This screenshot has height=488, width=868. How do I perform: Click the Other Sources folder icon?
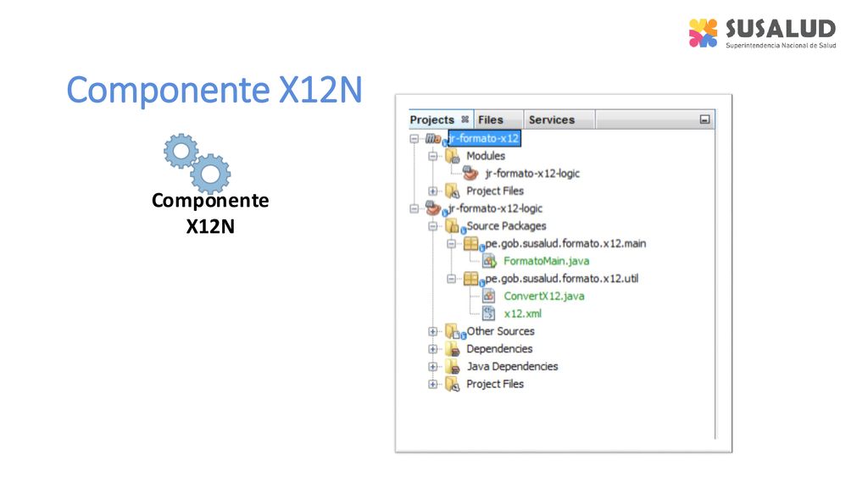(453, 331)
